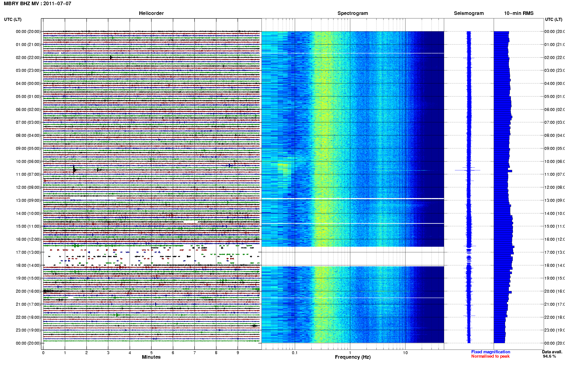
Task: Click the '0.1' frequency tick label
Action: coord(295,353)
